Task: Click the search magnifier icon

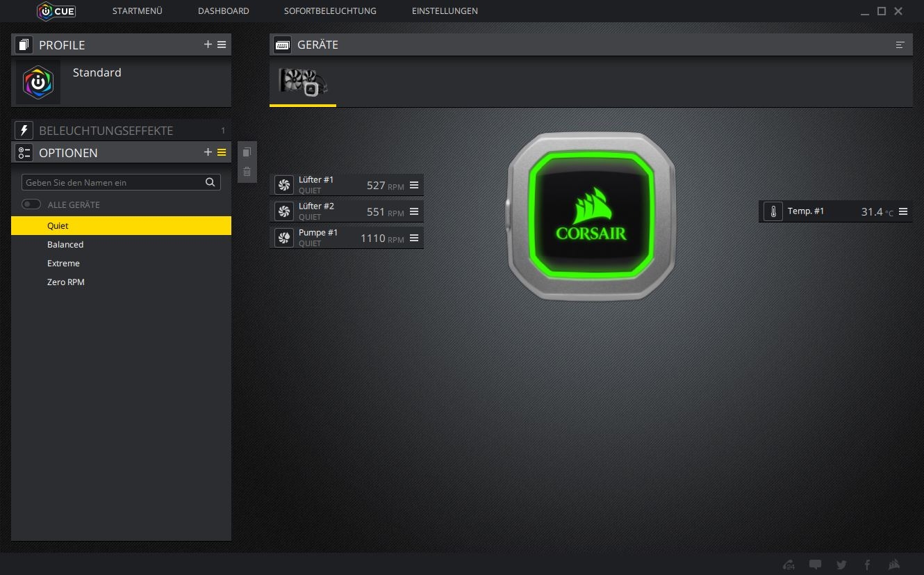Action: [x=210, y=182]
